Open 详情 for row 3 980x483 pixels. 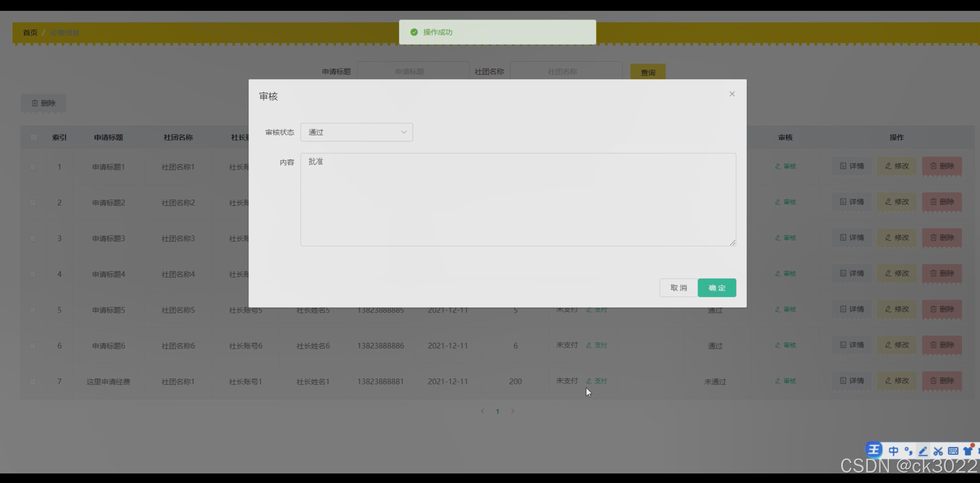852,238
